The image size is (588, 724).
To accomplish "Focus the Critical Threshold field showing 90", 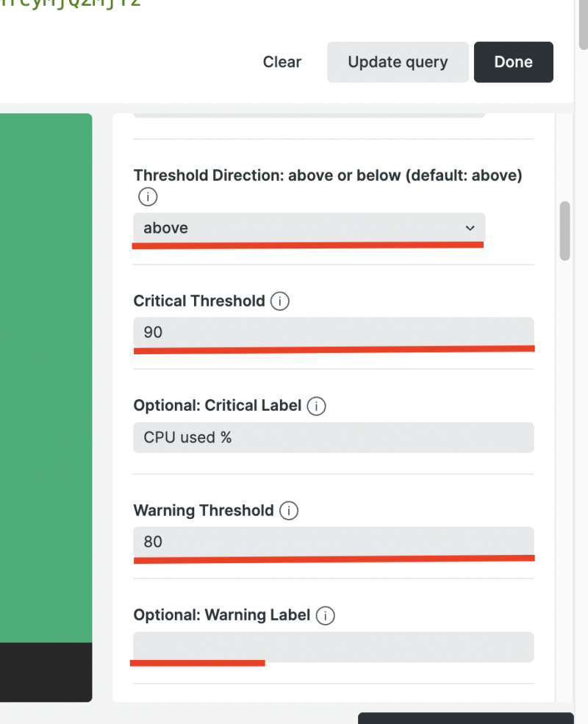I will 334,332.
